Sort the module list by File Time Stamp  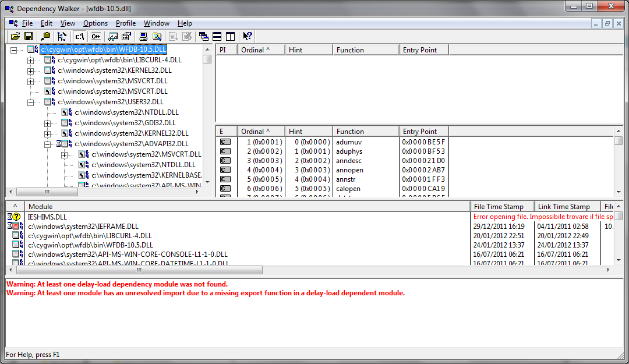[x=501, y=206]
